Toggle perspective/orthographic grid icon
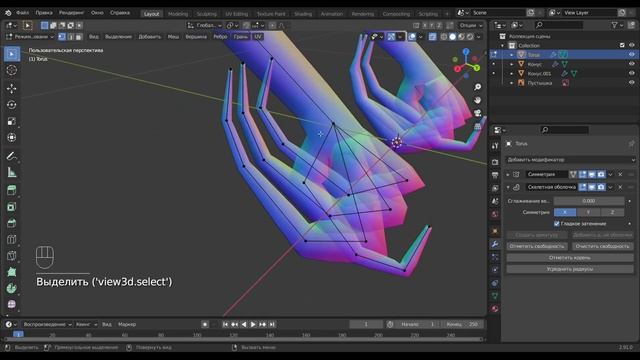 click(x=477, y=127)
